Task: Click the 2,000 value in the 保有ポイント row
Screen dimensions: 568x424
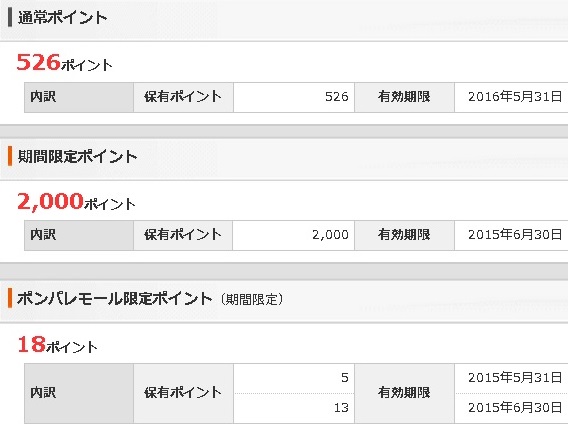Action: pyautogui.click(x=330, y=235)
